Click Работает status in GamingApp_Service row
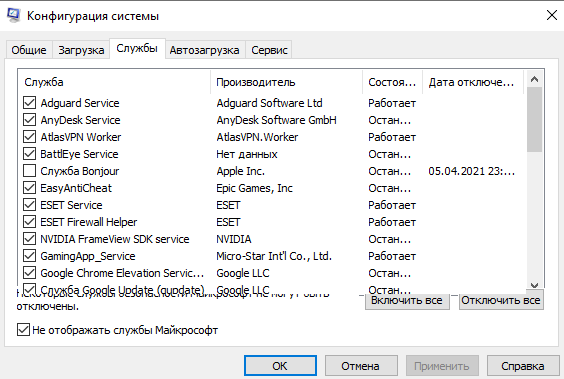Viewport: 564px width, 379px height. pos(392,256)
